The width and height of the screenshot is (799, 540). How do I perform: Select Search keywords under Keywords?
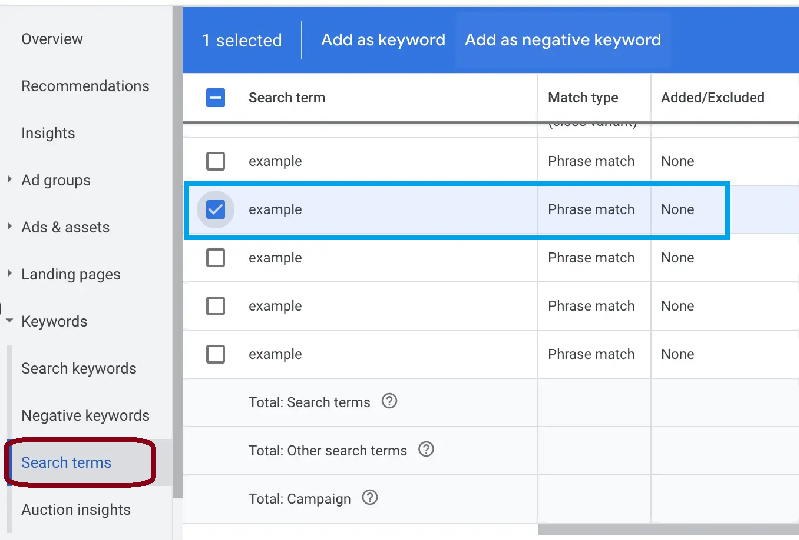78,368
